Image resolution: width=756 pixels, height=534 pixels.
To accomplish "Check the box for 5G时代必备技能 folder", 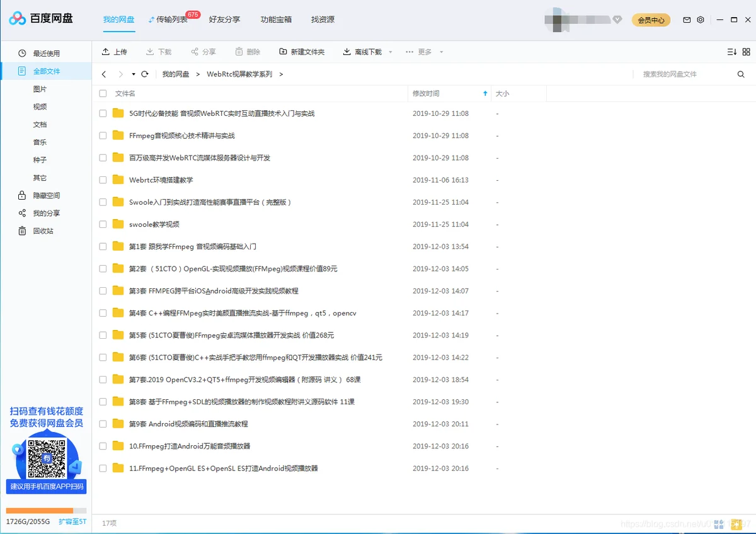I will (x=103, y=113).
